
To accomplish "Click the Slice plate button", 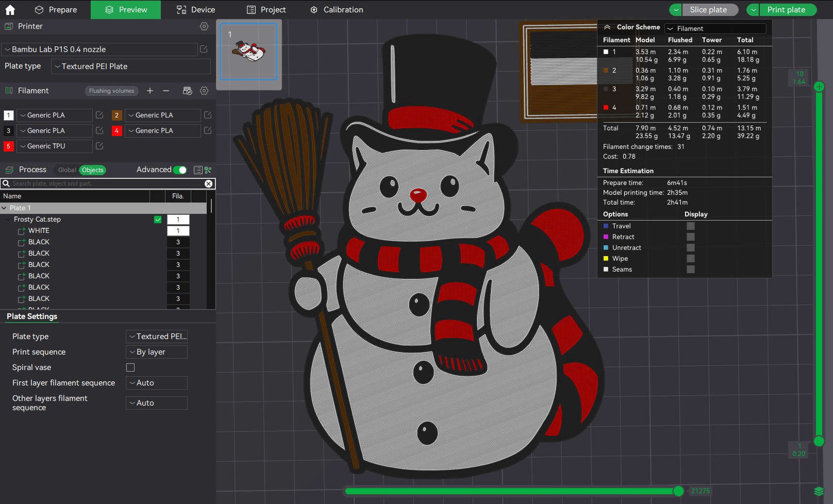I will click(x=710, y=10).
